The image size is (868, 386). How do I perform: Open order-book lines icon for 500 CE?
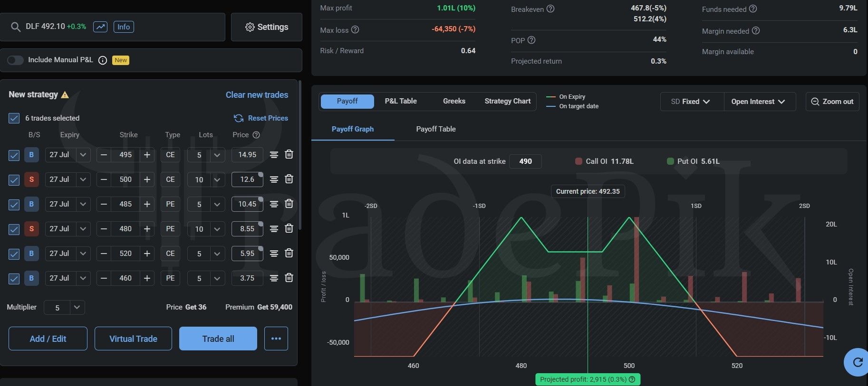[274, 179]
